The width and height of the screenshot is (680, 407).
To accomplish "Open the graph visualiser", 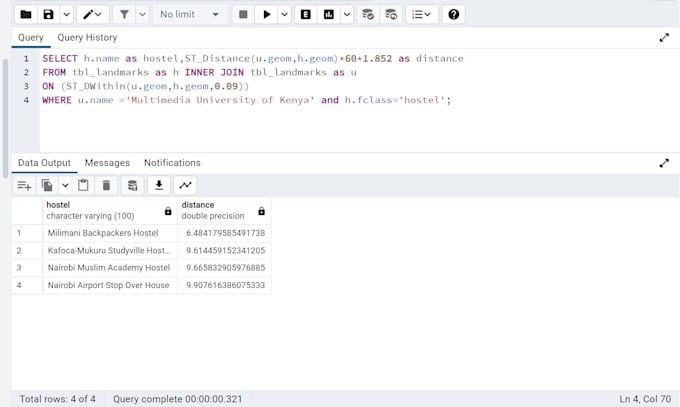I will [x=185, y=186].
